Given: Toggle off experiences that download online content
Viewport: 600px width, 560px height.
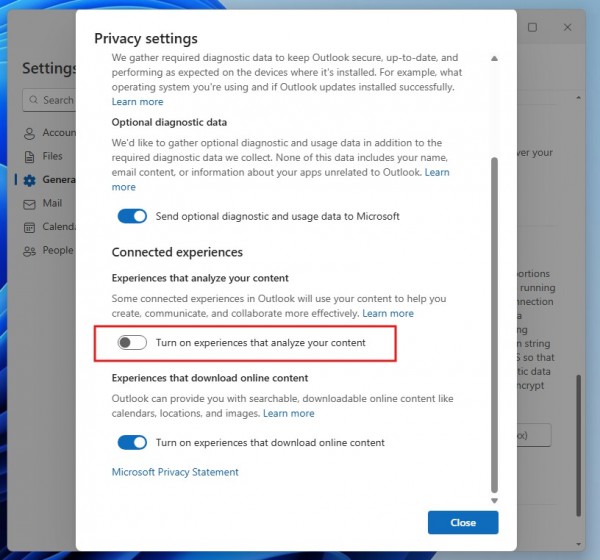Looking at the screenshot, I should (132, 442).
